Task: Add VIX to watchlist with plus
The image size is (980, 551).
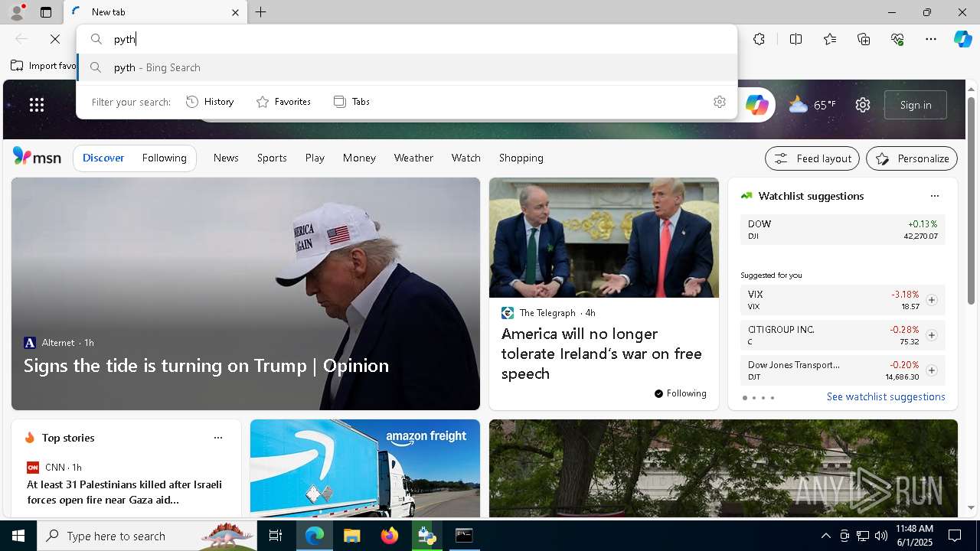Action: pos(931,300)
